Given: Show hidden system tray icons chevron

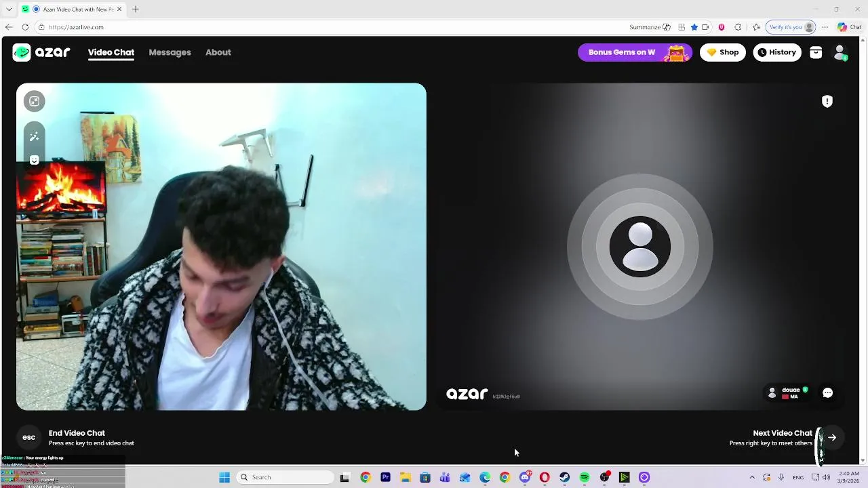Looking at the screenshot, I should [x=752, y=477].
